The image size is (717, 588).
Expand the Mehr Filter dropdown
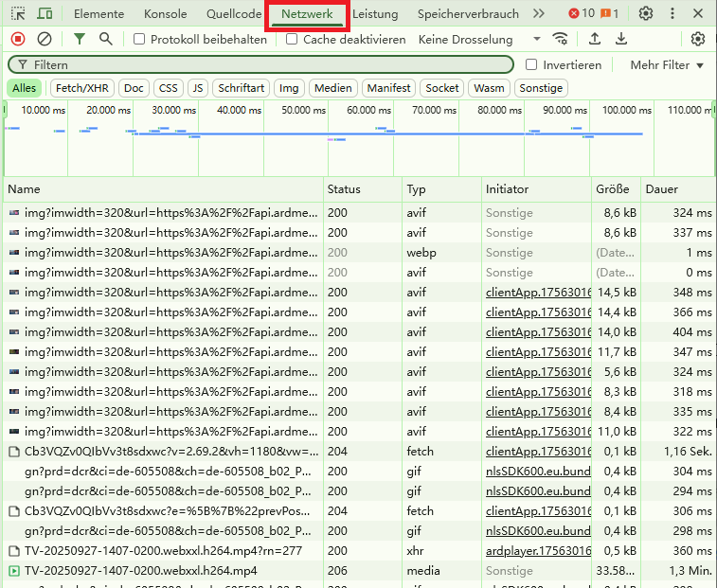667,65
